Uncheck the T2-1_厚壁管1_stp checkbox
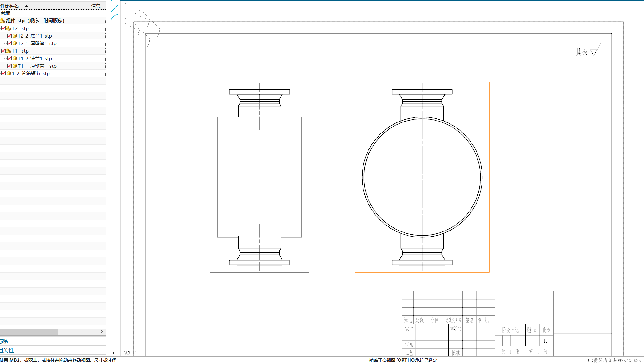This screenshot has width=644, height=364. [9, 43]
